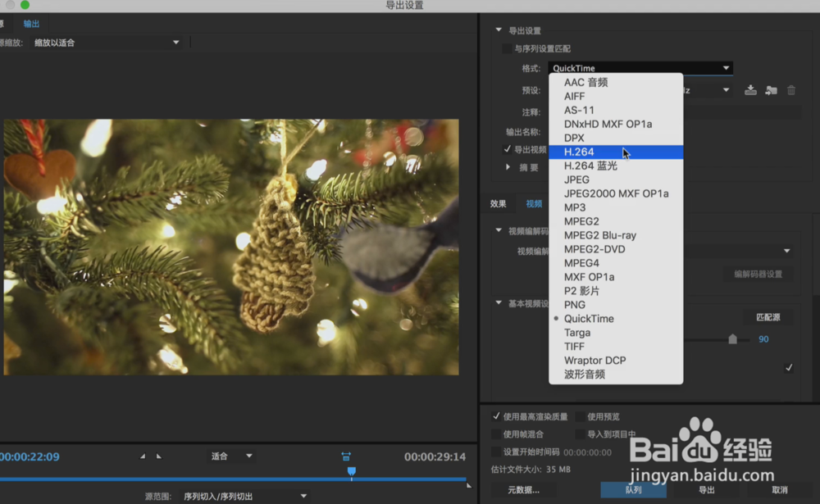Enable 设置开始时间码 checkbox
The image size is (820, 504).
[x=496, y=452]
